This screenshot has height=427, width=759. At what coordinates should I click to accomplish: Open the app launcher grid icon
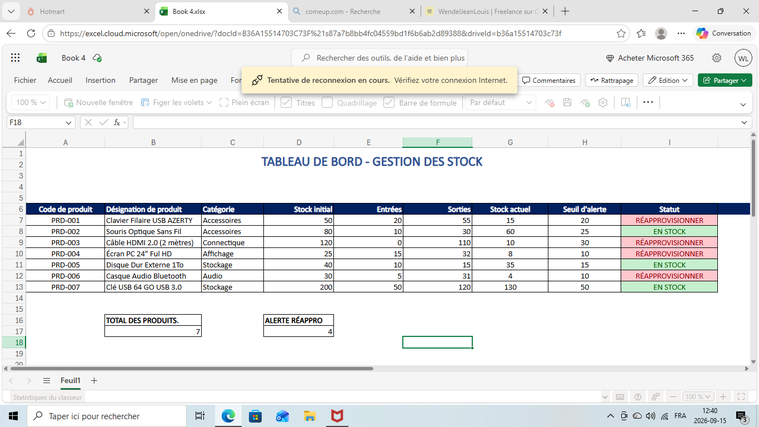tap(15, 58)
